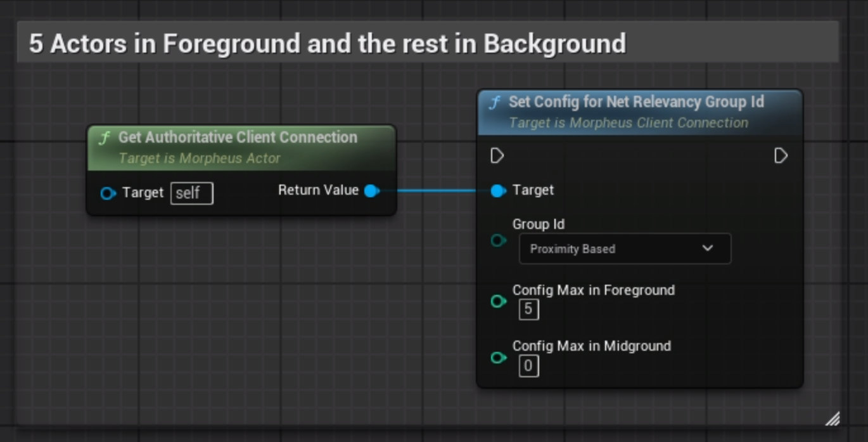Screen dimensions: 868x442
Task: Click the function icon on Get Authoritative Client Connection
Action: coord(104,138)
